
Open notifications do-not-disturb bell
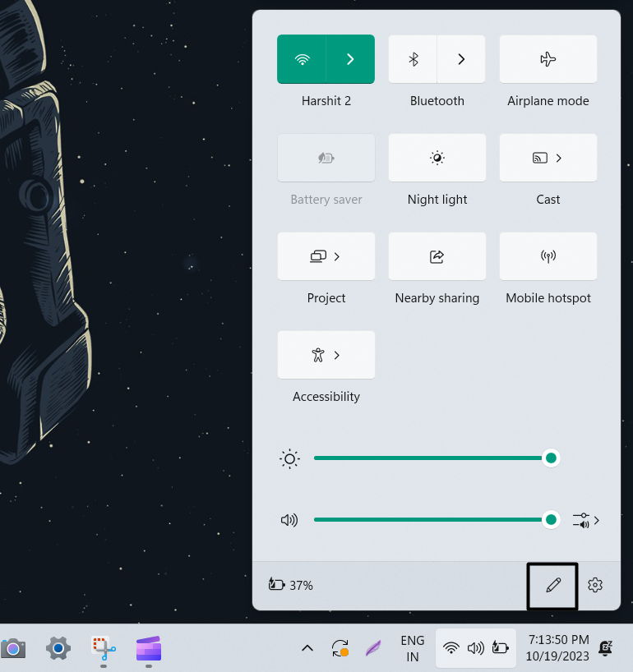point(606,648)
